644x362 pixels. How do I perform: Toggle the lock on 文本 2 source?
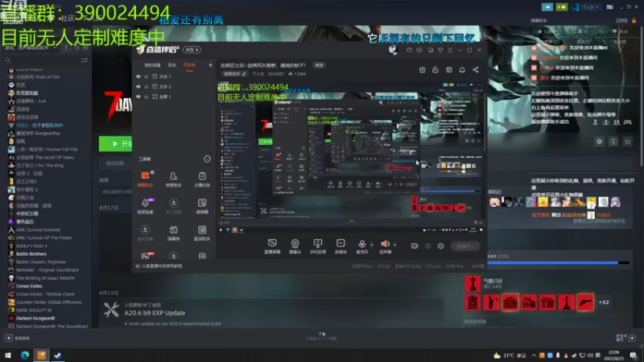[147, 87]
